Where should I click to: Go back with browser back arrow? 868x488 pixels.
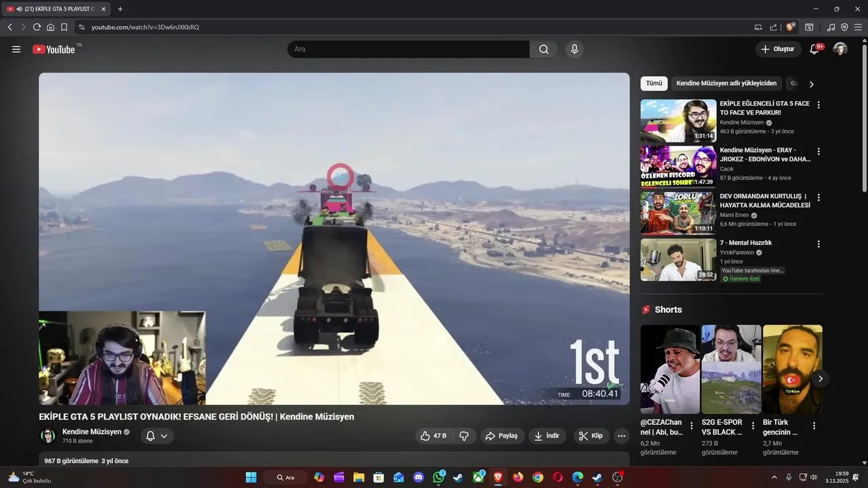click(9, 27)
